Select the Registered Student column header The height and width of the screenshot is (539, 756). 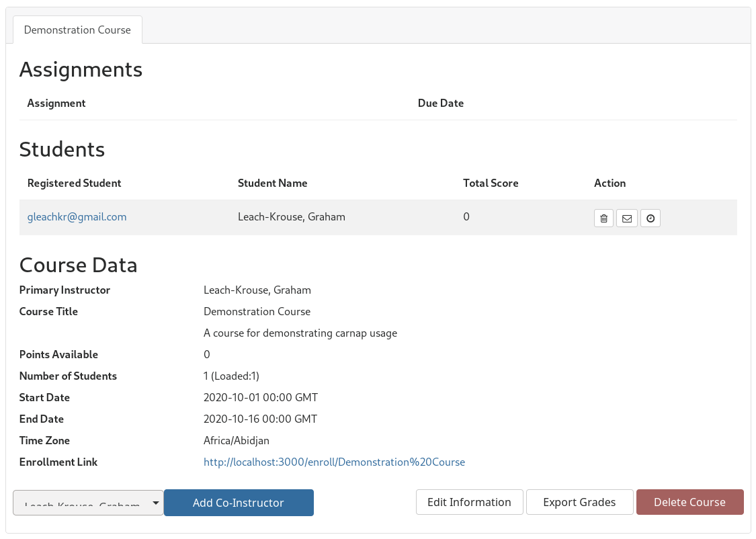[74, 183]
